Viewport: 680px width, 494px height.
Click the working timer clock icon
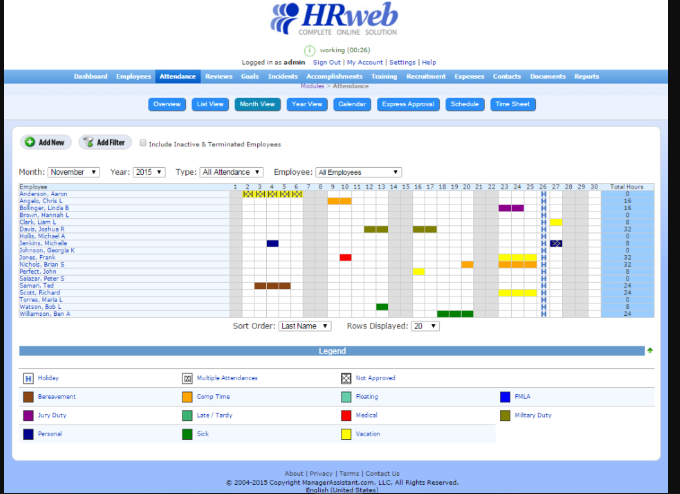tap(309, 51)
